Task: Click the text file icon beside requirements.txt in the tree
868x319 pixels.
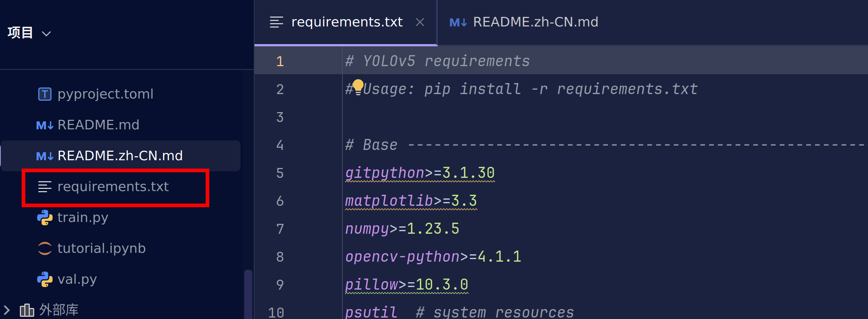Action: pyautogui.click(x=45, y=187)
